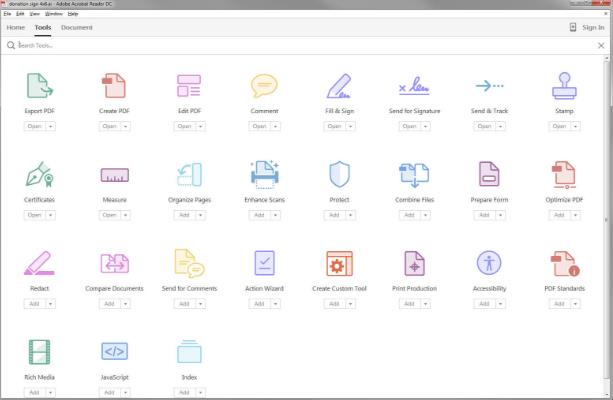Viewport: 613px width, 400px height.
Task: Expand dropdown arrow under Certificates
Action: [x=50, y=215]
